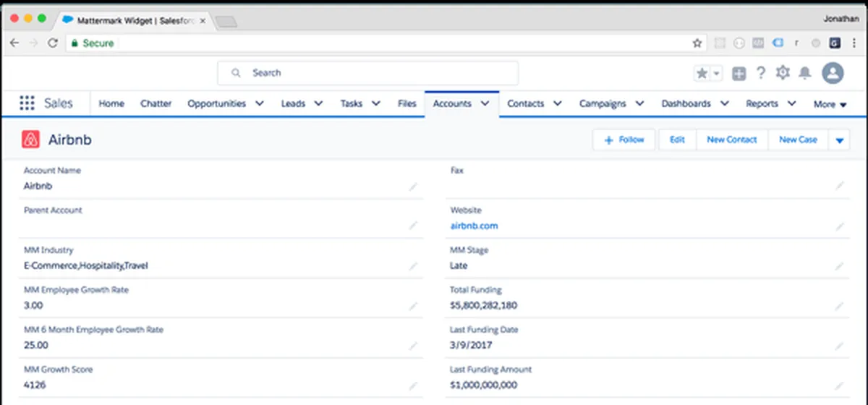
Task: Open the Help question mark icon
Action: 761,73
